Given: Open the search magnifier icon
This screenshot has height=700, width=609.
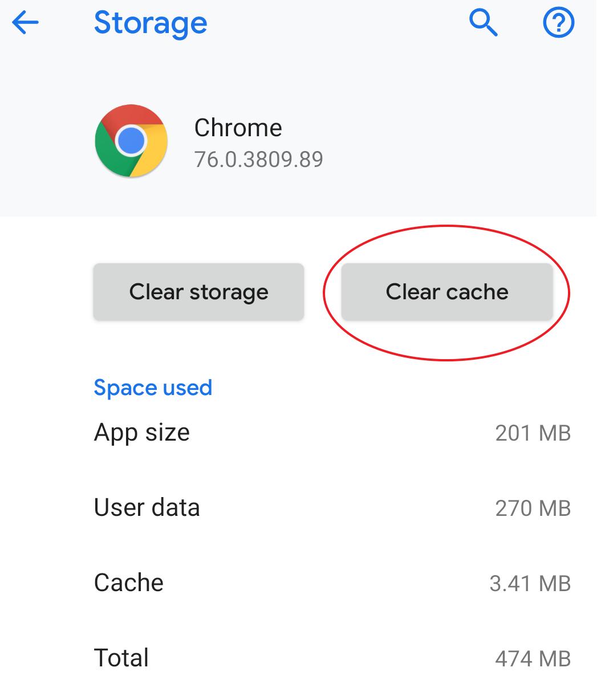Looking at the screenshot, I should [x=484, y=23].
